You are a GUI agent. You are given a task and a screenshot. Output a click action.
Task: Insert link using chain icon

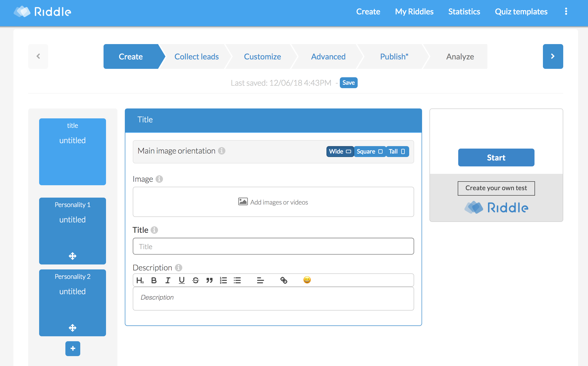(x=284, y=280)
